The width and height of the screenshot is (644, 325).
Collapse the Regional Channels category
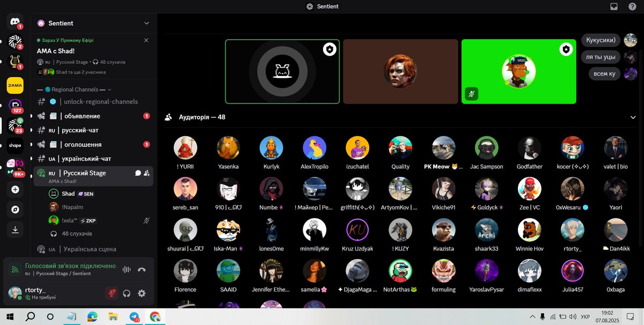click(74, 89)
